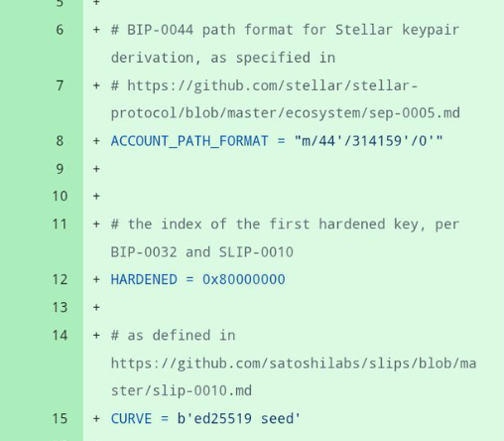This screenshot has width=504, height=441.
Task: Click the BIP-0032 and SLIP-0010 comment text
Action: 202,252
